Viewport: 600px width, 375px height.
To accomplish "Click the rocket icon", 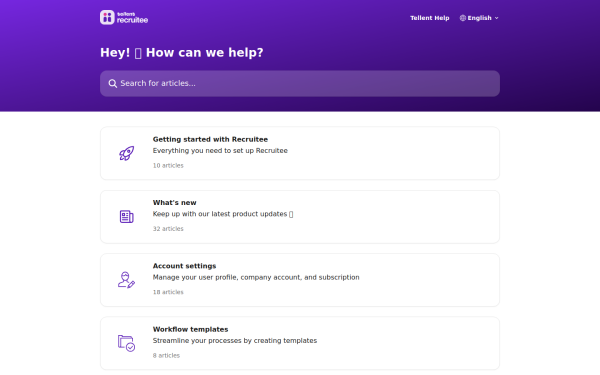I will (x=126, y=153).
